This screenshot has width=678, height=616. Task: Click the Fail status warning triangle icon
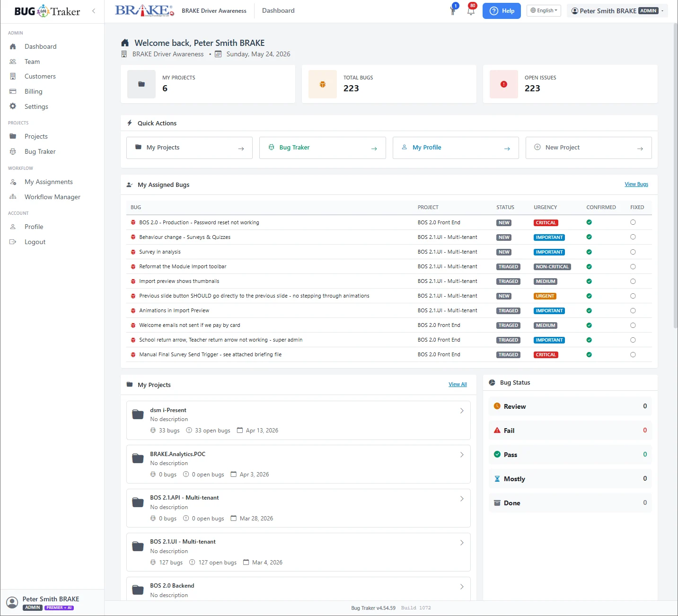pyautogui.click(x=497, y=430)
